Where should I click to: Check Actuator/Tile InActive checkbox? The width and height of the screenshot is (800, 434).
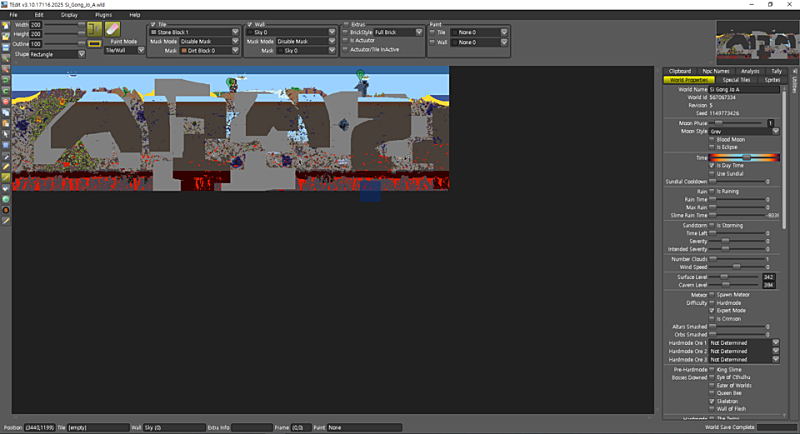click(345, 49)
